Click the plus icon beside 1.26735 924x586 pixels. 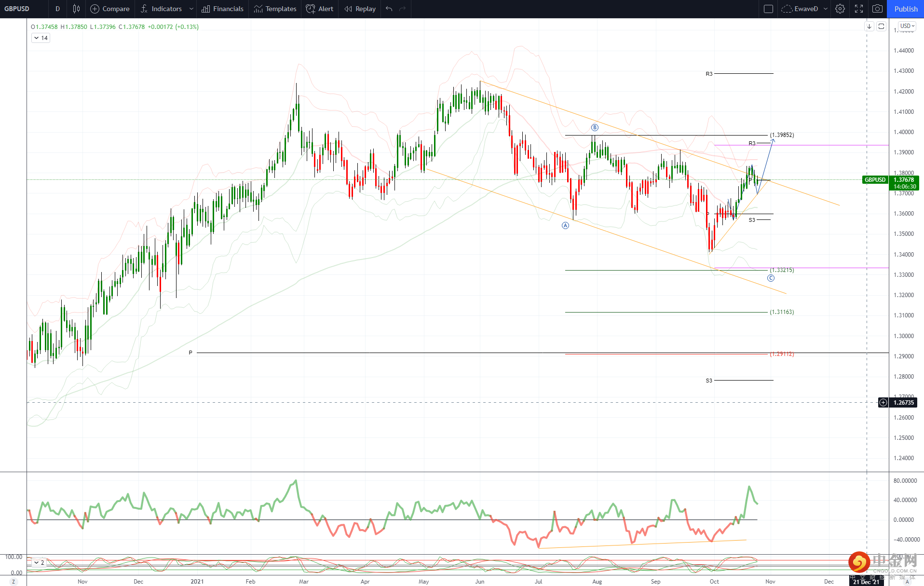click(883, 402)
